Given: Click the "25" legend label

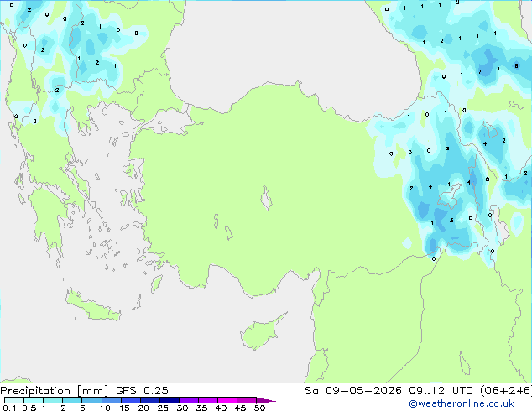Looking at the screenshot, I should click(x=163, y=408).
